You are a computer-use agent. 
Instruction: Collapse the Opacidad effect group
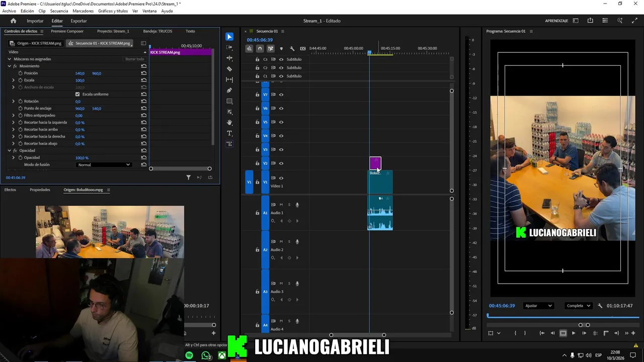(9, 151)
